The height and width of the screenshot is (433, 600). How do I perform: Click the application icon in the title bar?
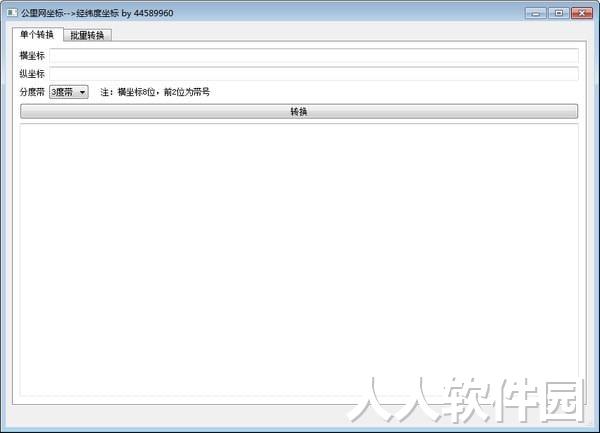coord(12,13)
